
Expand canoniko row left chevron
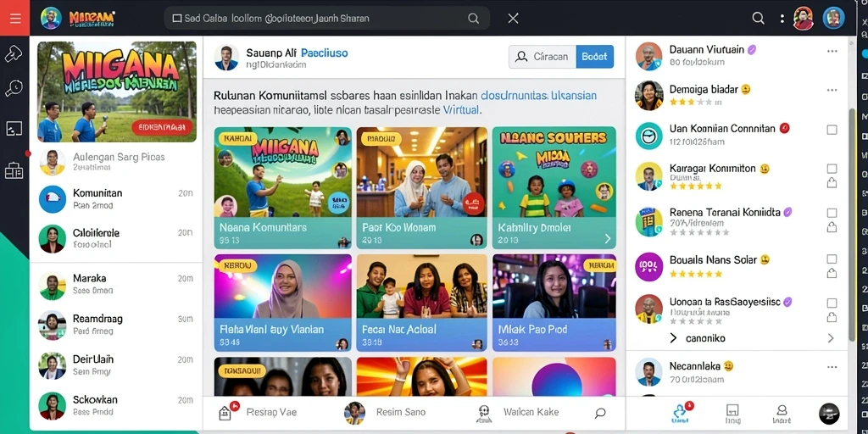click(x=673, y=338)
